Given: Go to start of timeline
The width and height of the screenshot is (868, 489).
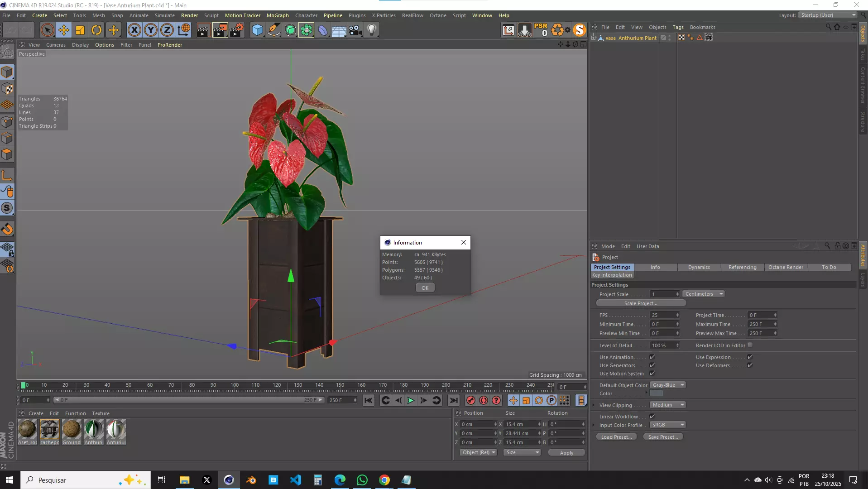Looking at the screenshot, I should [369, 400].
